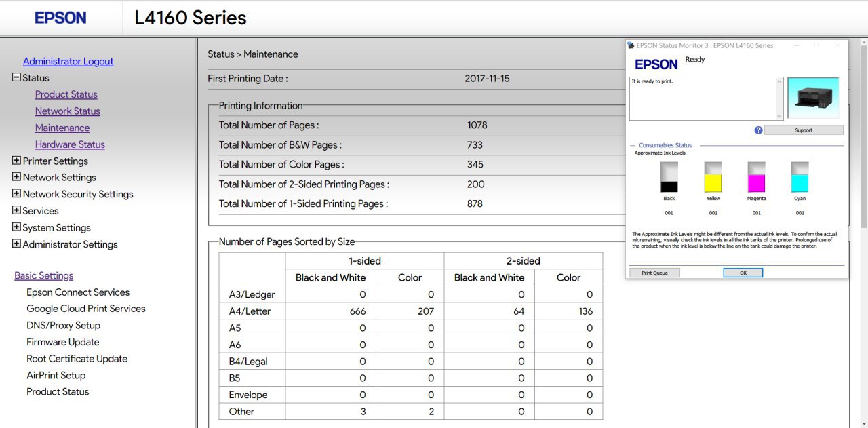This screenshot has height=428, width=868.
Task: Click the Print Queue button
Action: click(654, 273)
